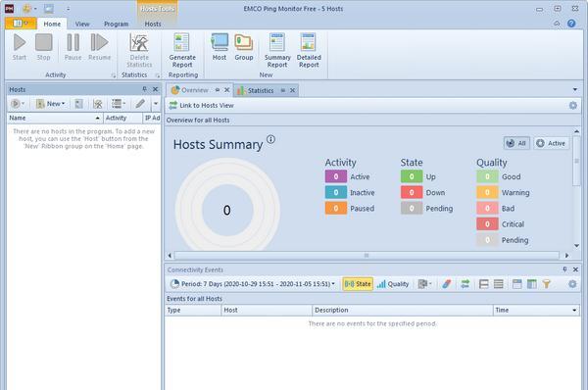Click the purple Active count badge

point(335,176)
